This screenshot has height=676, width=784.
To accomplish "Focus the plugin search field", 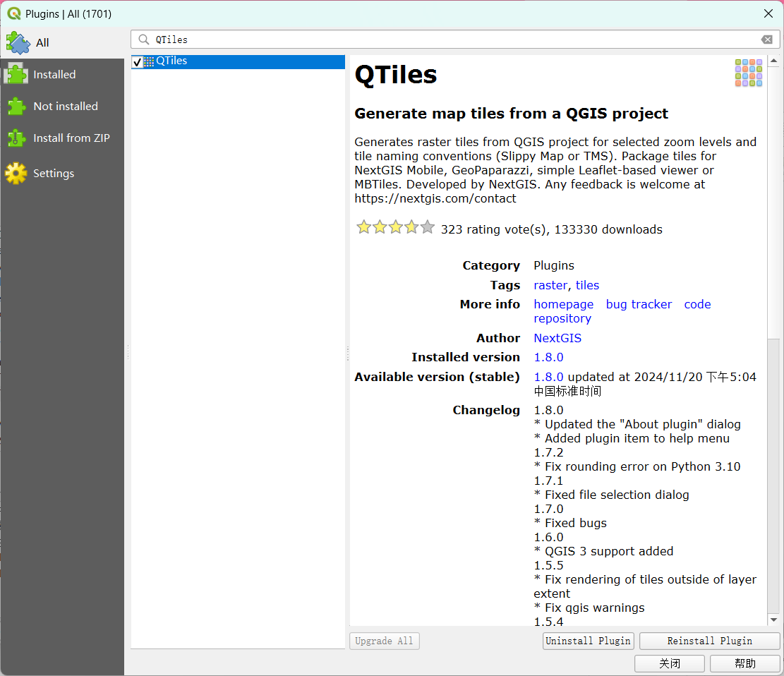I will 455,40.
